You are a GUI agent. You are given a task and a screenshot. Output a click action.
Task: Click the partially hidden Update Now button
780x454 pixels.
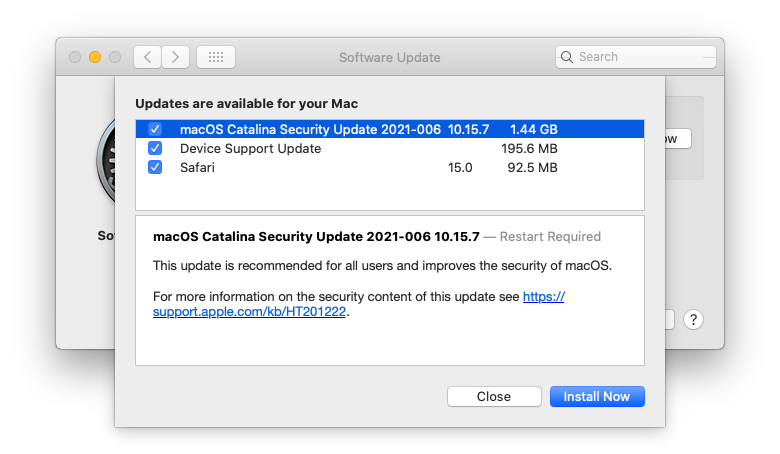678,138
